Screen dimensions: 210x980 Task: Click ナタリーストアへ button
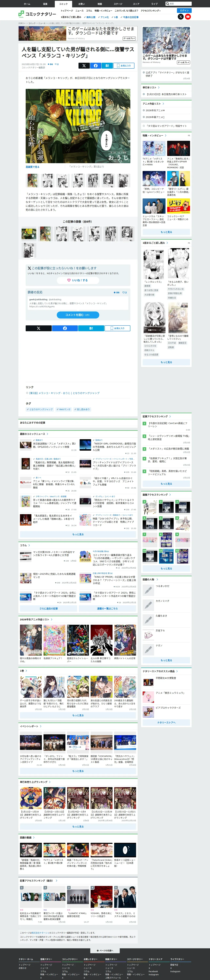(166, 722)
